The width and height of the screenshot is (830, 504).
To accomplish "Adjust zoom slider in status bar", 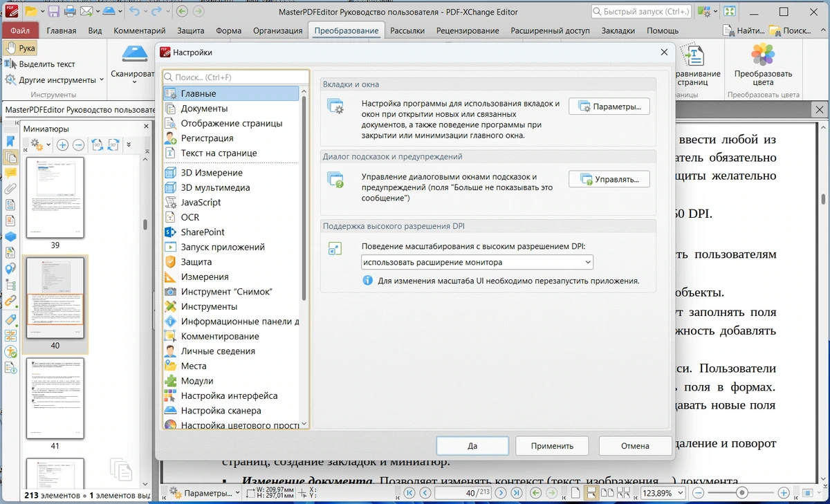I will click(x=741, y=493).
